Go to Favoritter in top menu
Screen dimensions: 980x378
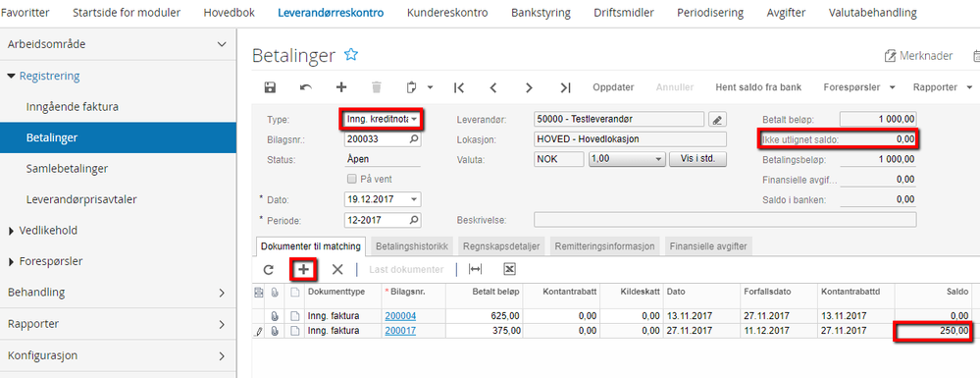tap(25, 13)
